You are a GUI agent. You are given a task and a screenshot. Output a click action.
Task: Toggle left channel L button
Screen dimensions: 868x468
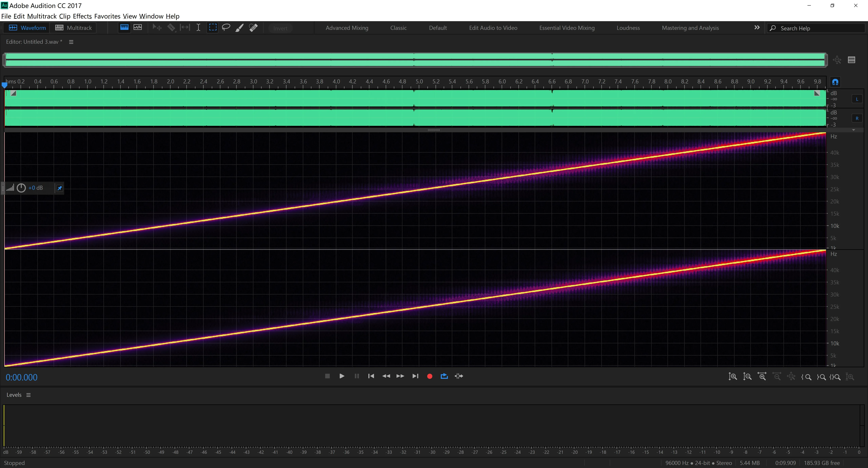point(857,99)
